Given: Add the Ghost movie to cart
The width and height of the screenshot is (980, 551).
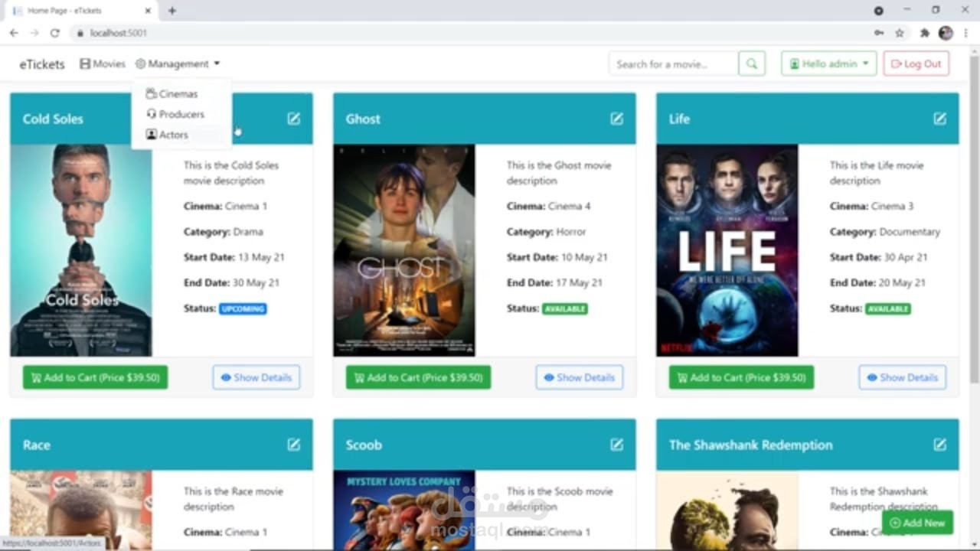Looking at the screenshot, I should pos(418,377).
